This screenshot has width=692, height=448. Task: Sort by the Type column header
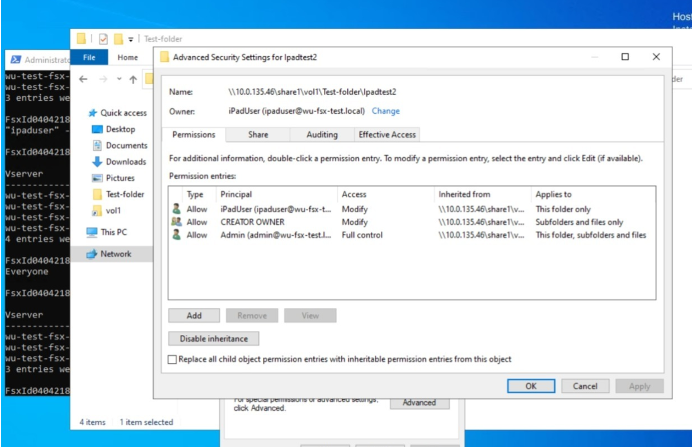pyautogui.click(x=195, y=194)
